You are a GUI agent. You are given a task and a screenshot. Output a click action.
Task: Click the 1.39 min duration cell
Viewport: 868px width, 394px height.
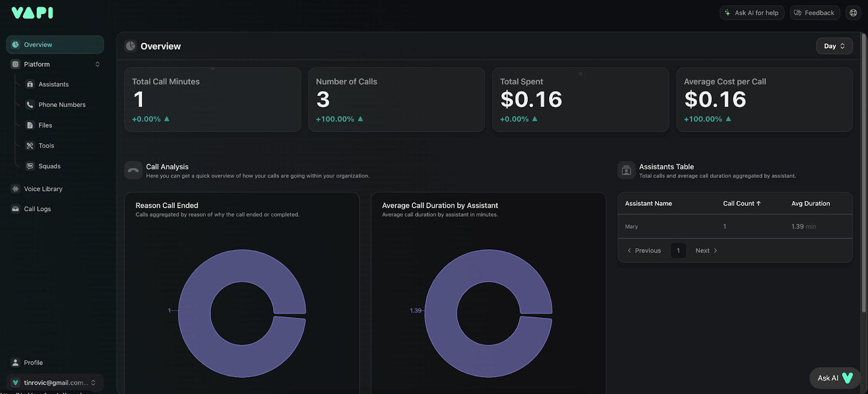803,227
